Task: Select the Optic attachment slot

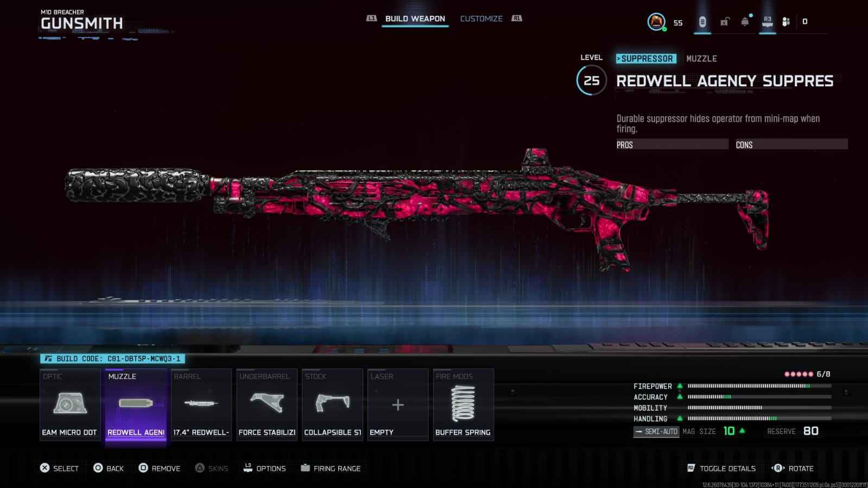Action: (x=69, y=404)
